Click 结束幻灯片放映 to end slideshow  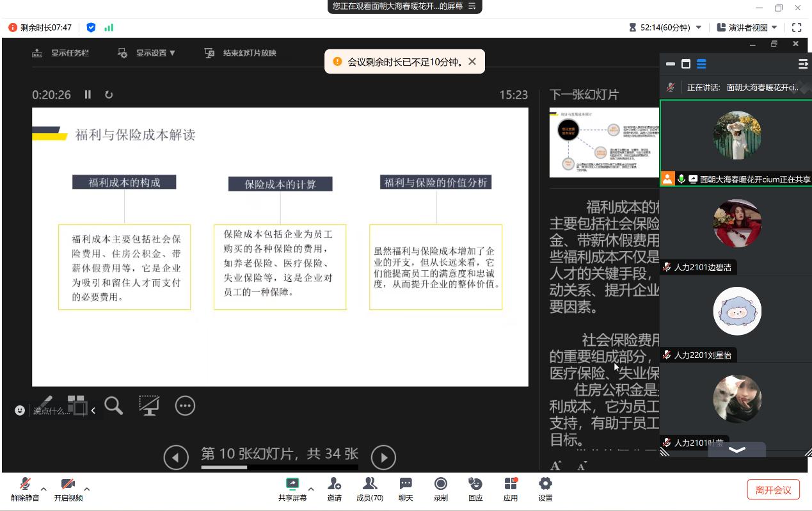point(248,53)
